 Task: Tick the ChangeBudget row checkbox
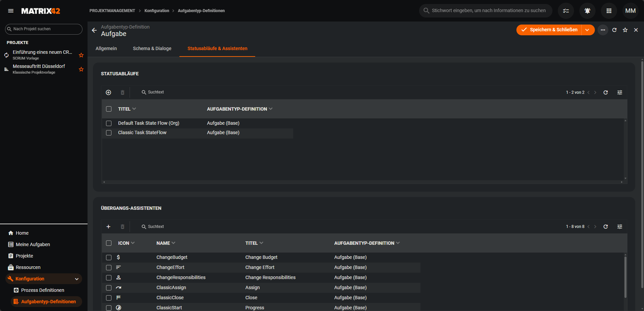[x=109, y=258]
